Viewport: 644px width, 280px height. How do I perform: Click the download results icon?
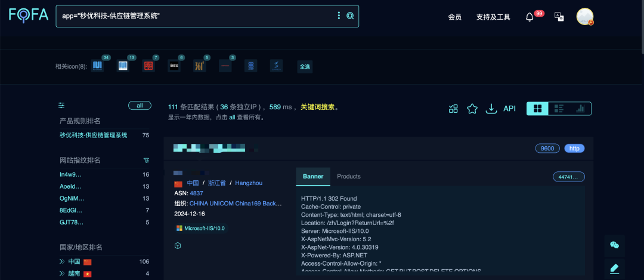(x=491, y=109)
